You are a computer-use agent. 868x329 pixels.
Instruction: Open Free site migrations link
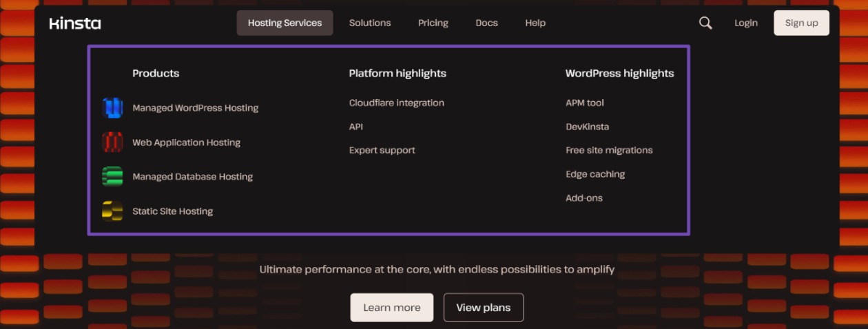coord(610,150)
